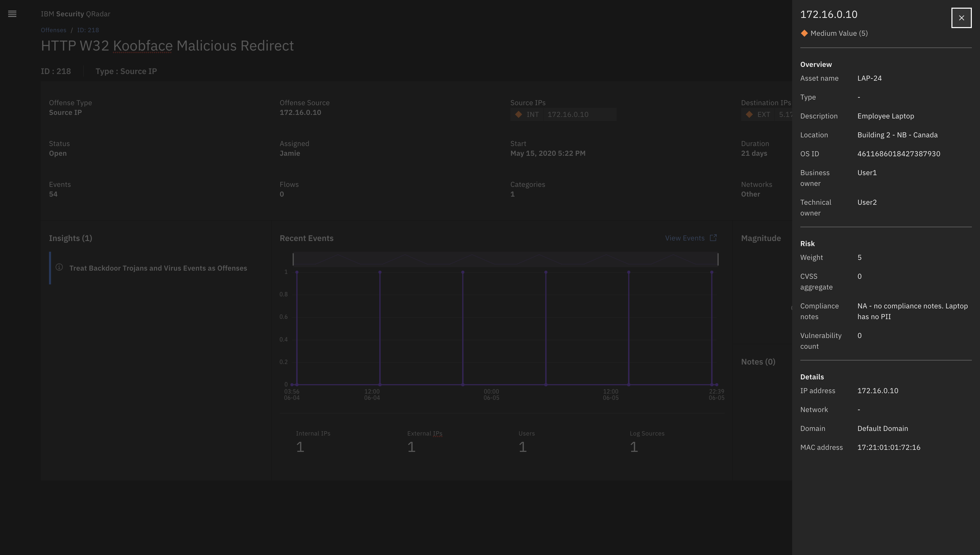The image size is (980, 555).
Task: Open View Events link
Action: click(x=684, y=238)
